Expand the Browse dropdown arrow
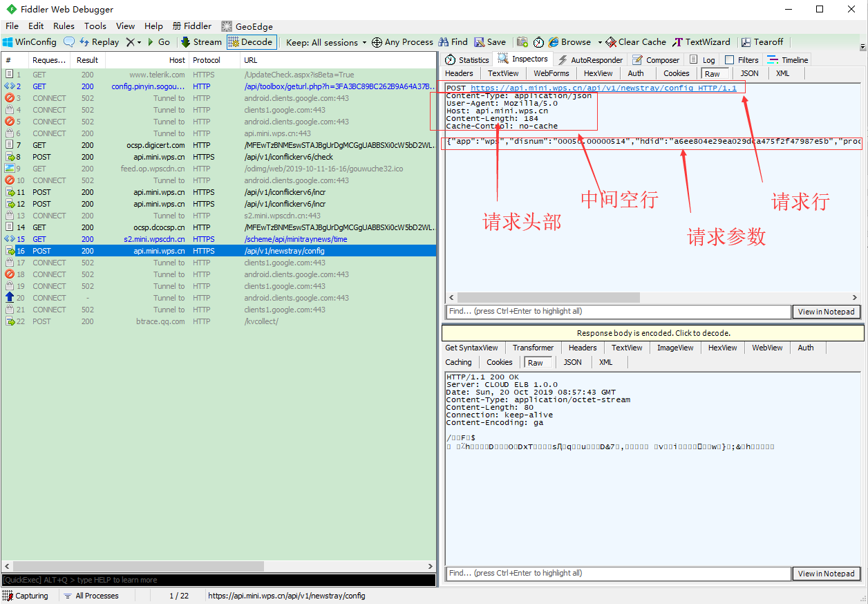The image size is (868, 604). pos(599,42)
